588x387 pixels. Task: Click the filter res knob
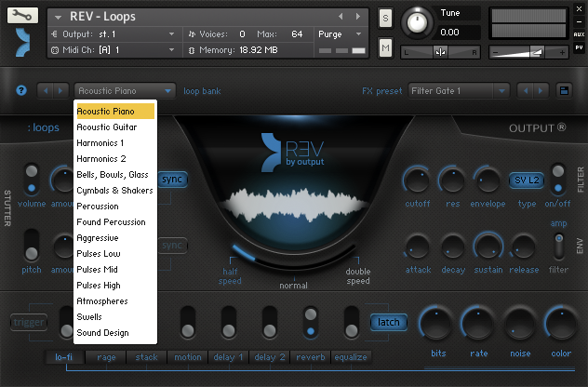452,180
